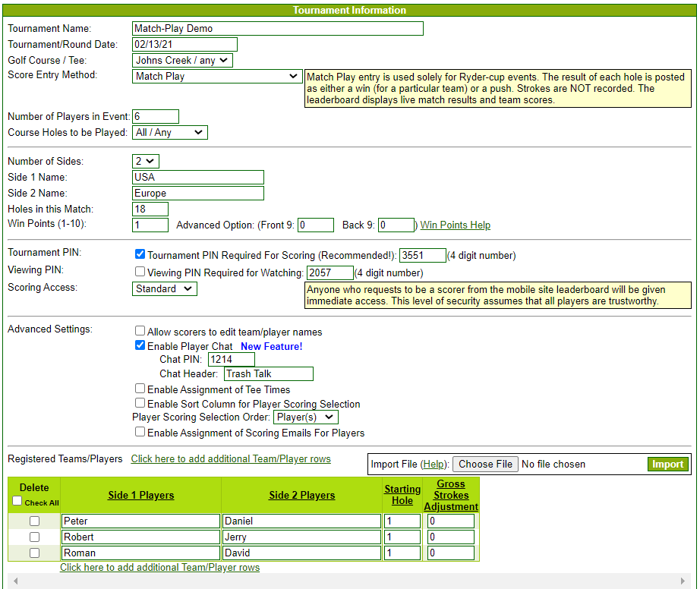Disable the Enable Player Chat checkbox
The image size is (700, 589).
(x=140, y=345)
